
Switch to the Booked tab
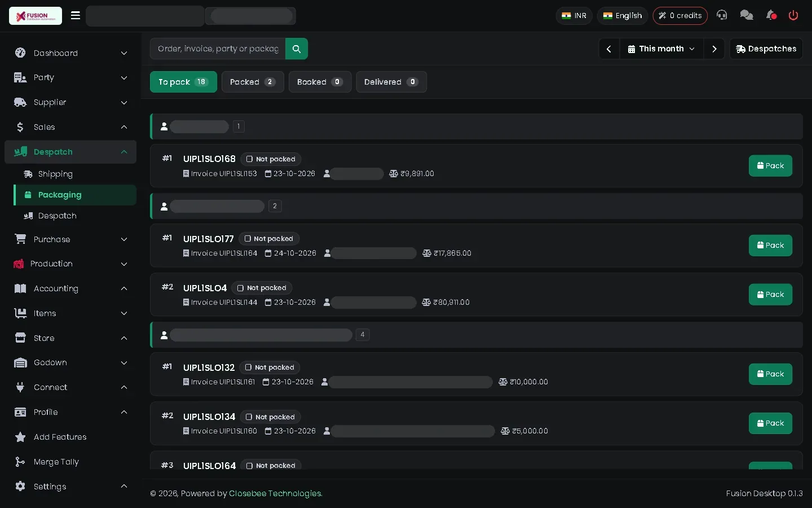[320, 82]
